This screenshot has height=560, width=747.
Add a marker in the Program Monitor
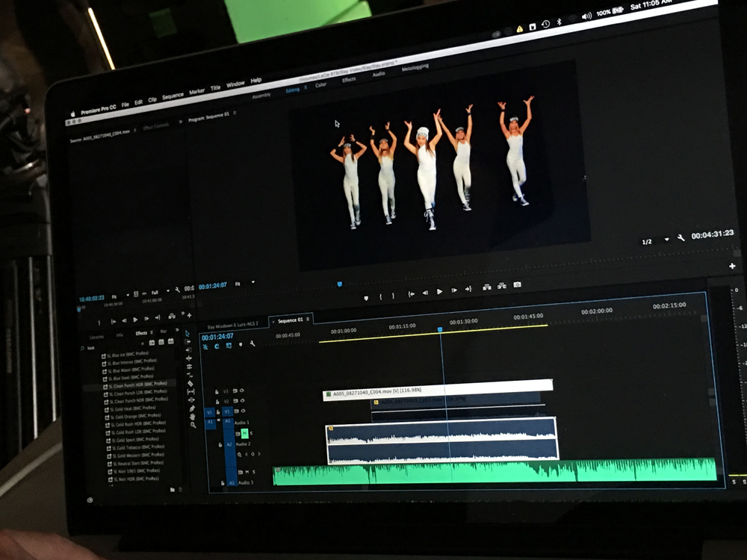click(x=366, y=298)
